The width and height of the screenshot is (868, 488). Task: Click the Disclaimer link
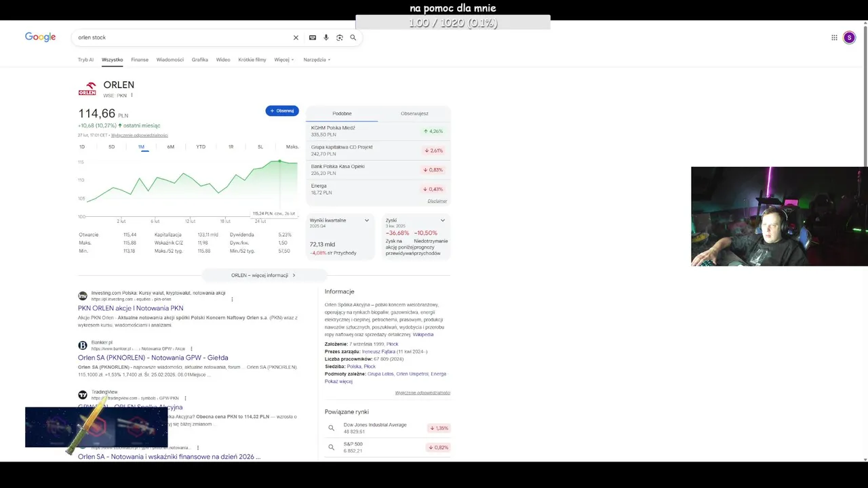click(x=437, y=201)
